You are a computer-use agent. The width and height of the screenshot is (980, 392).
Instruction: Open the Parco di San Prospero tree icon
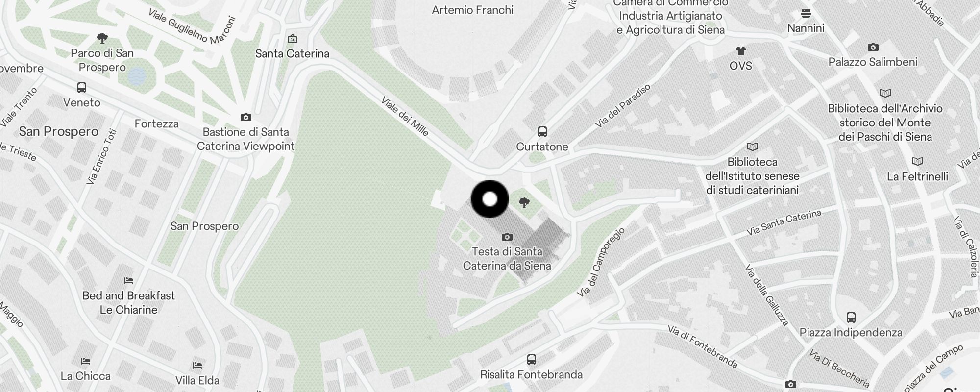pos(102,38)
